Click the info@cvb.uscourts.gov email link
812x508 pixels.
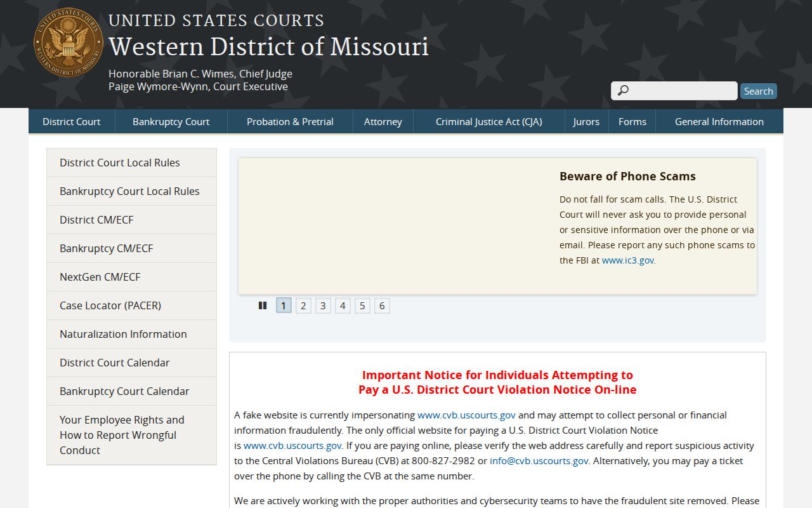[x=539, y=461]
